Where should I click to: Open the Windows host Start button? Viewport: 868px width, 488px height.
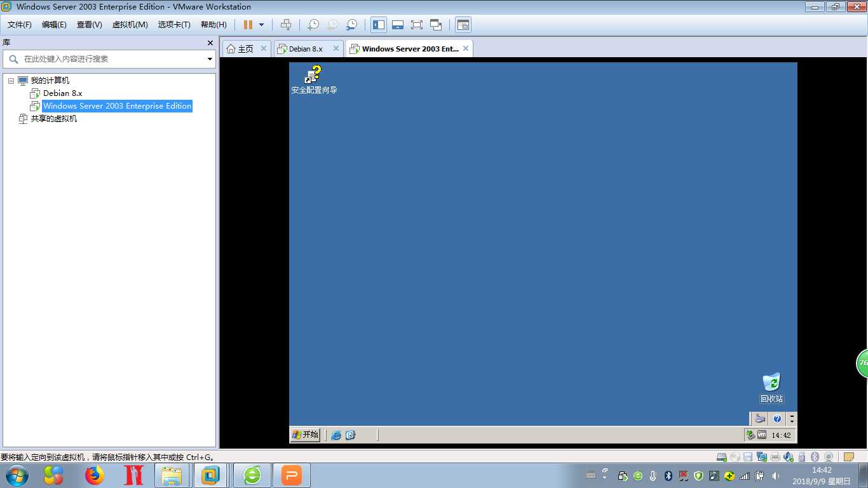(x=17, y=475)
